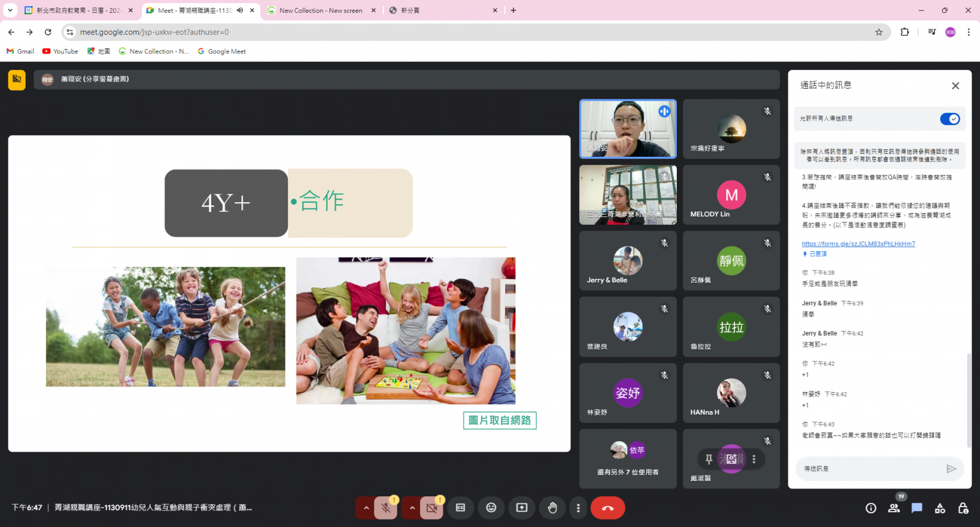Viewport: 980px width, 527px height.
Task: Open the activities shapes icon
Action: 940,508
